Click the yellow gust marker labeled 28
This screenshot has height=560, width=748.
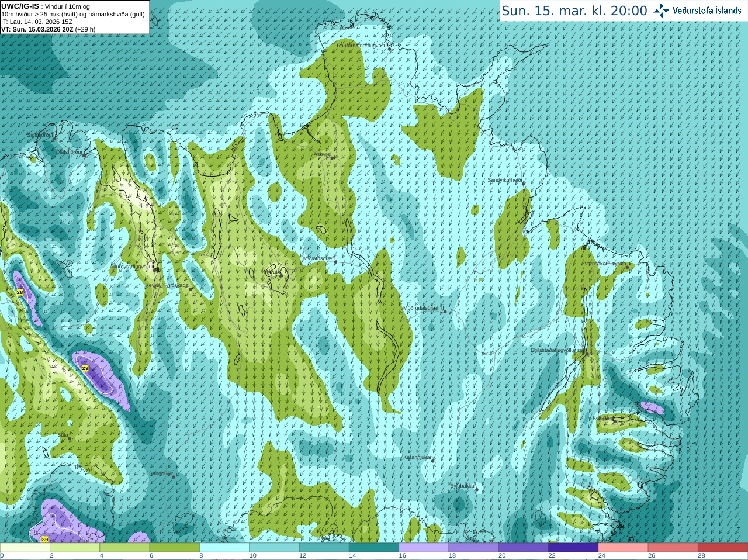[x=20, y=292]
